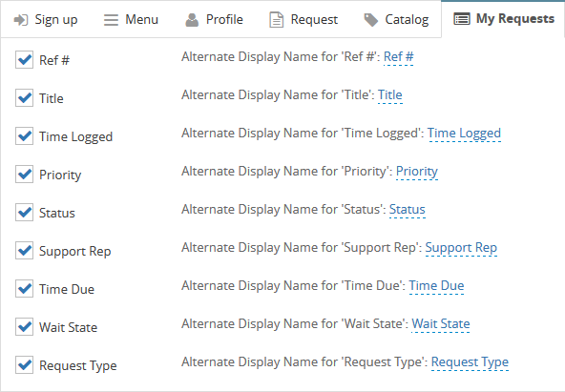Screen dimensions: 565x392
Task: Switch to the Catalog tab
Action: pos(396,19)
